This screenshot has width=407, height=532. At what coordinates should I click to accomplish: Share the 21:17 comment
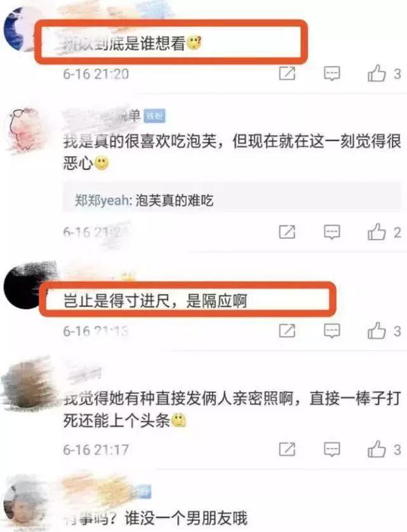point(287,449)
